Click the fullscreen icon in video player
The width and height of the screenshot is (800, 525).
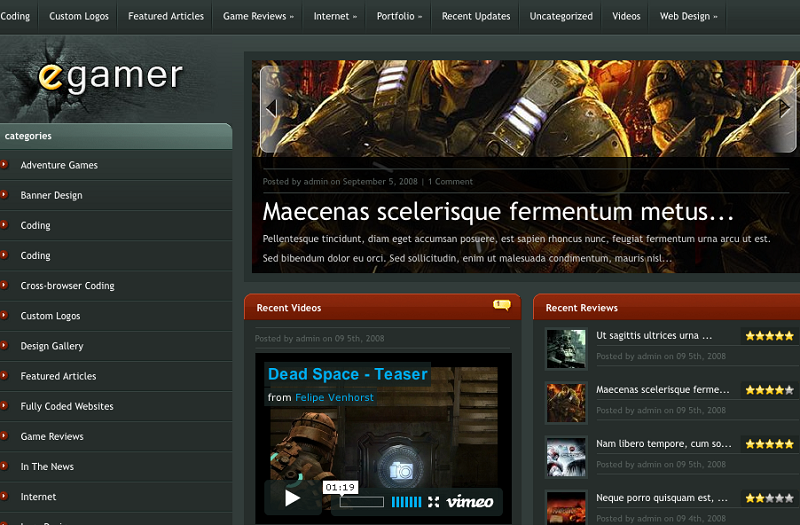coord(433,502)
